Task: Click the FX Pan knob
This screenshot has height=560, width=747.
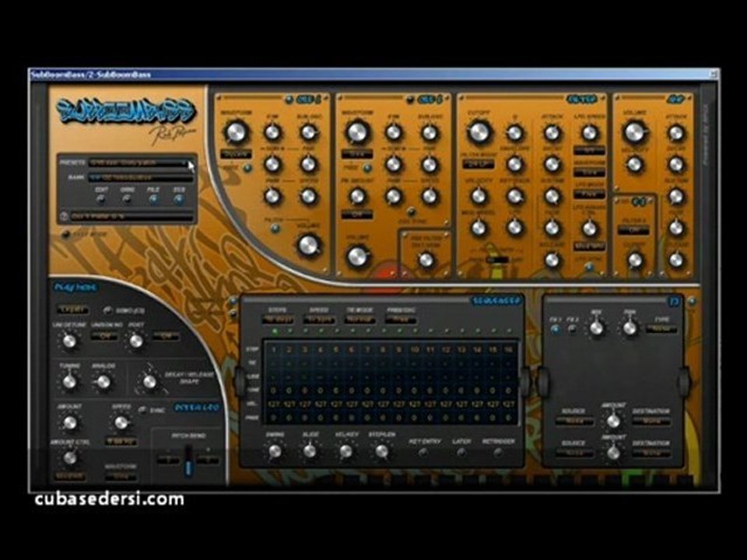Action: pos(630,328)
